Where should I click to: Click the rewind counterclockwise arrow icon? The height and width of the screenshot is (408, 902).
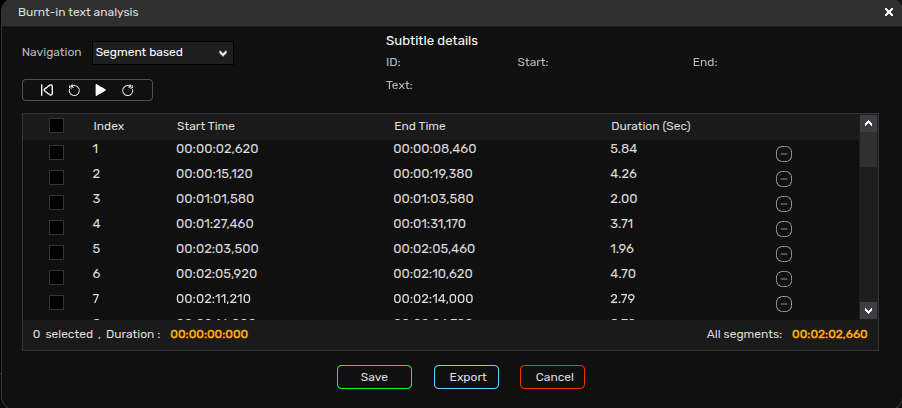click(74, 90)
